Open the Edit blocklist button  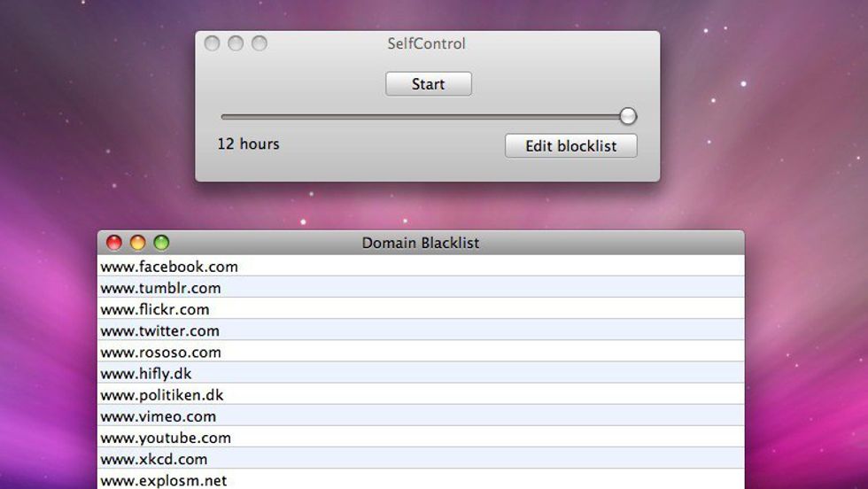tap(570, 146)
